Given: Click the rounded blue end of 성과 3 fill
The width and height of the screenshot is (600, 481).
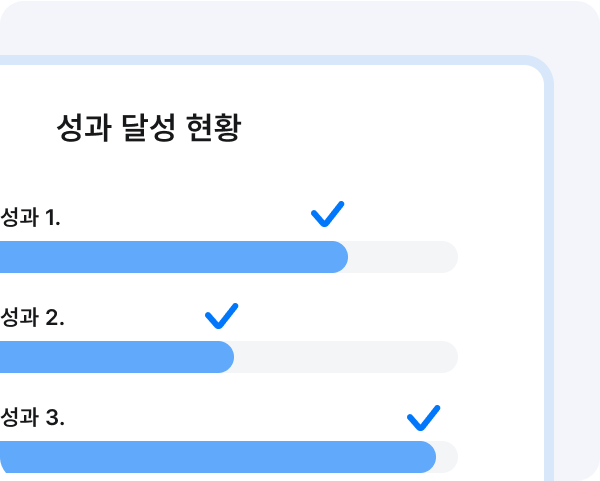Looking at the screenshot, I should 428,457.
